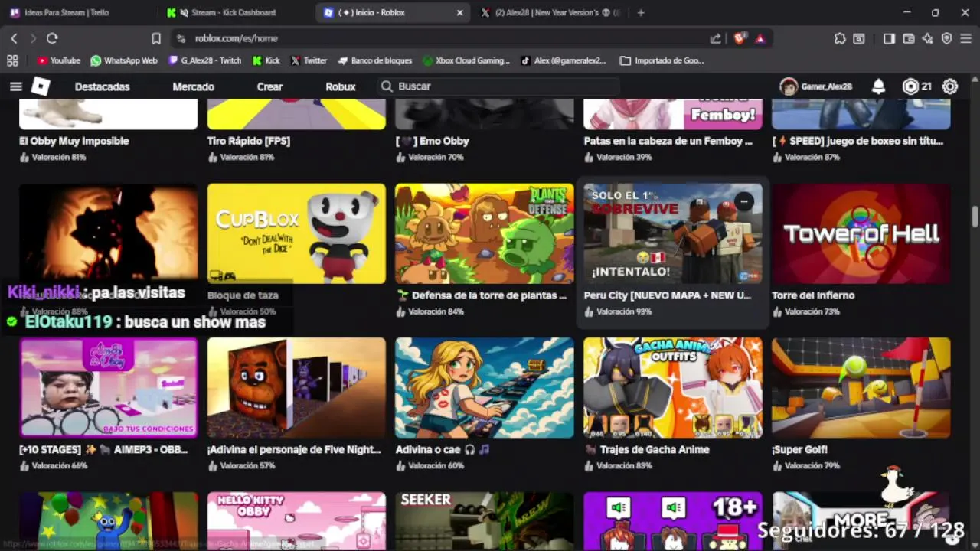
Task: Open the Brave VPN shield icon
Action: coord(947,38)
